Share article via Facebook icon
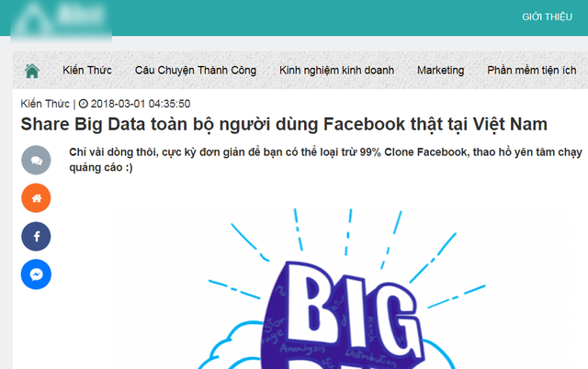The width and height of the screenshot is (588, 369). click(36, 237)
